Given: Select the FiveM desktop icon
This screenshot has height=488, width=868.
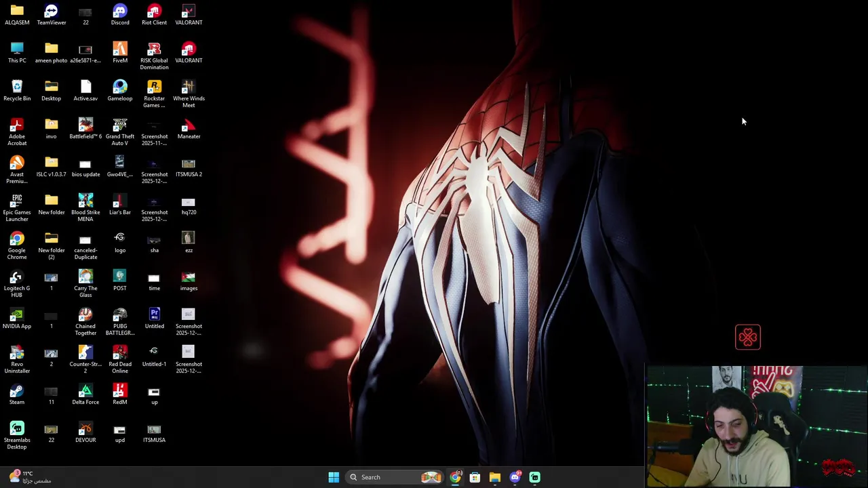Looking at the screenshot, I should [x=120, y=53].
